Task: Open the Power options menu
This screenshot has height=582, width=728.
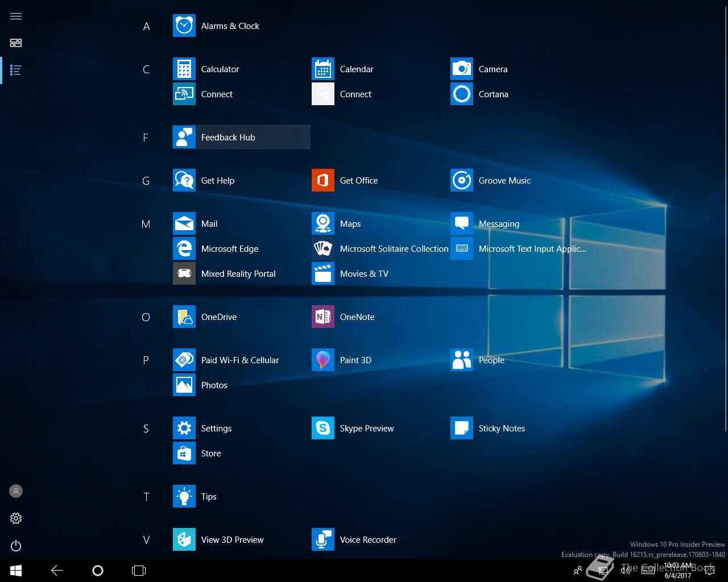Action: tap(16, 546)
